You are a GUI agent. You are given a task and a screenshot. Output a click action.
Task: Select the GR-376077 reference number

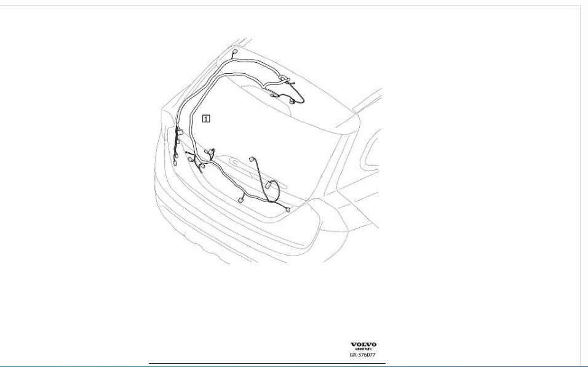click(x=363, y=355)
